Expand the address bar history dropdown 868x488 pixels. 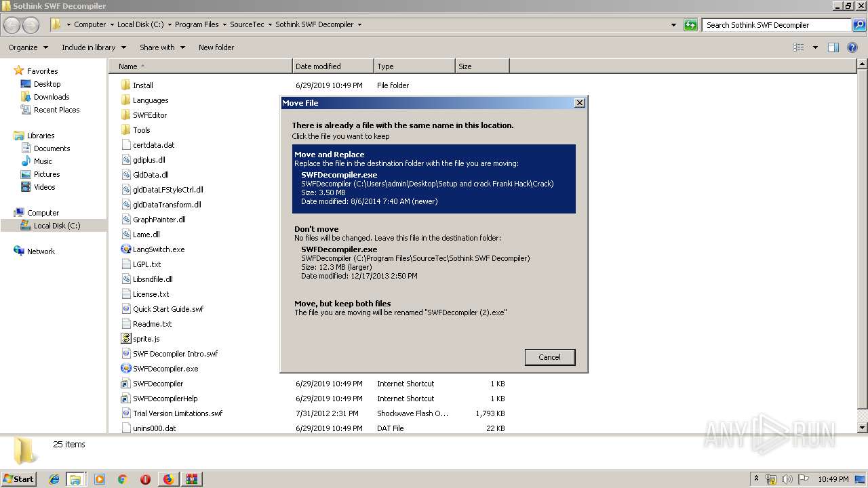click(x=673, y=25)
